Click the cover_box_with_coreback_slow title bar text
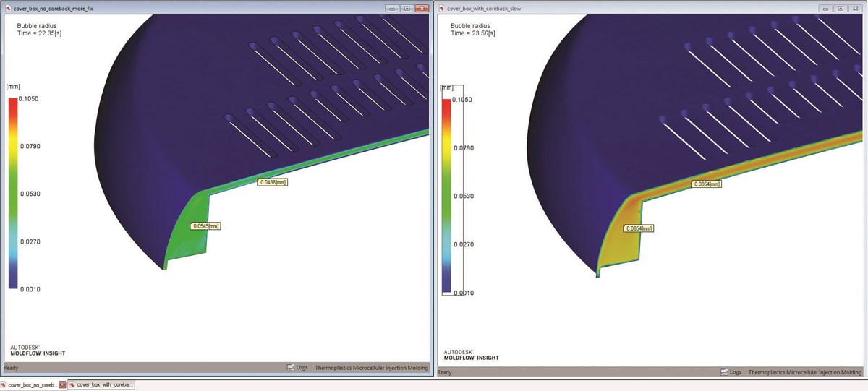The height and width of the screenshot is (391, 868). (x=484, y=9)
